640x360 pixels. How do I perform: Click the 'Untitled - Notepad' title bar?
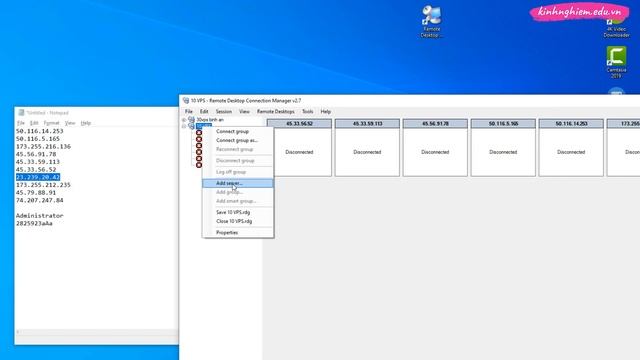point(97,113)
